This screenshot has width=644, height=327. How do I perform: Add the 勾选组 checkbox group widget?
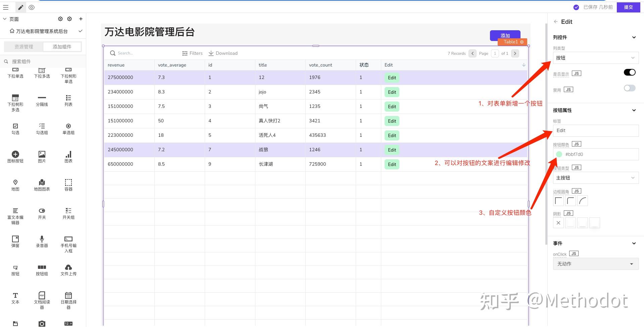click(x=42, y=129)
